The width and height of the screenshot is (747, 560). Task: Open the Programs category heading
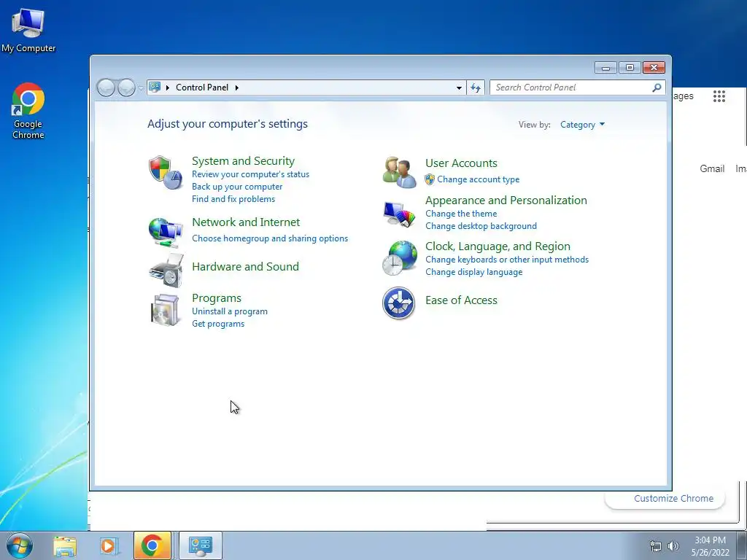coord(216,298)
